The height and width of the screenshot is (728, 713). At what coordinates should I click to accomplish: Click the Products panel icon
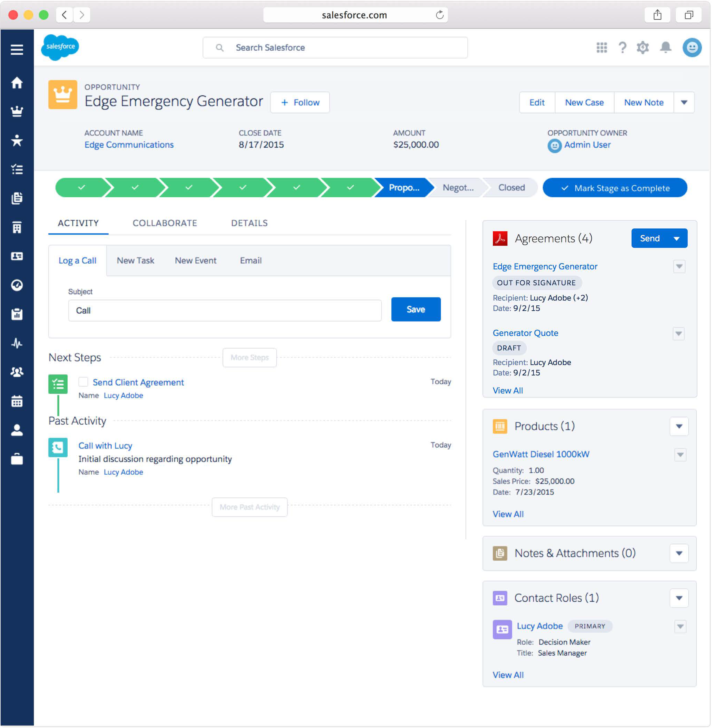(500, 426)
